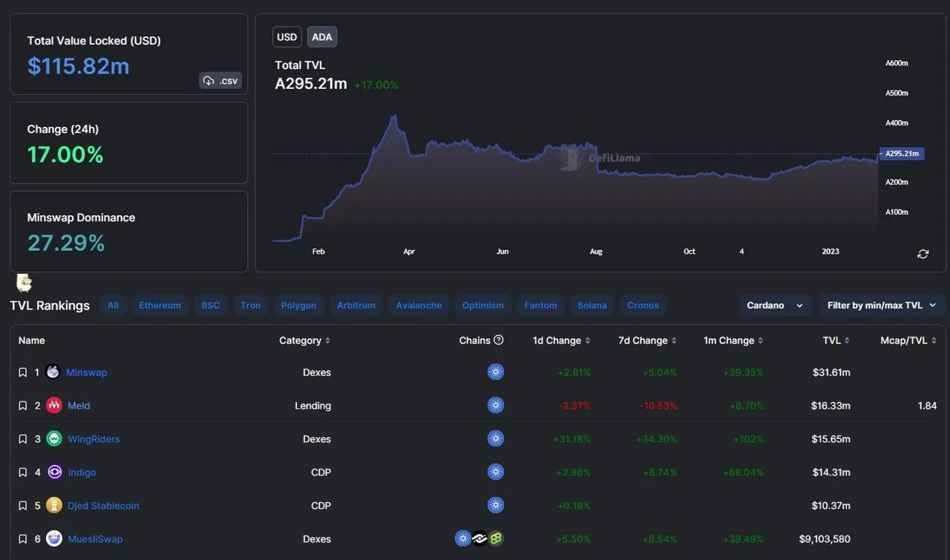Select the Polygon chain tab
Screen dimensions: 950x560
pos(299,306)
